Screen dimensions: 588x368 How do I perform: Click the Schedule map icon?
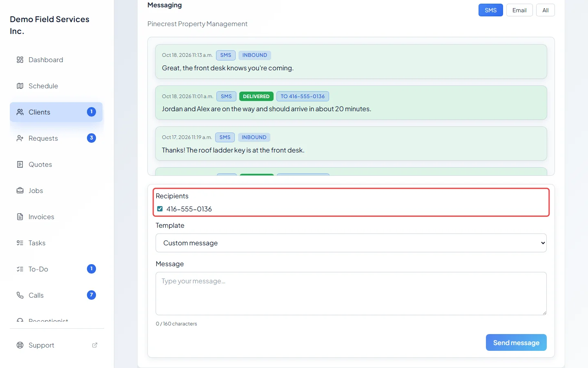click(20, 86)
